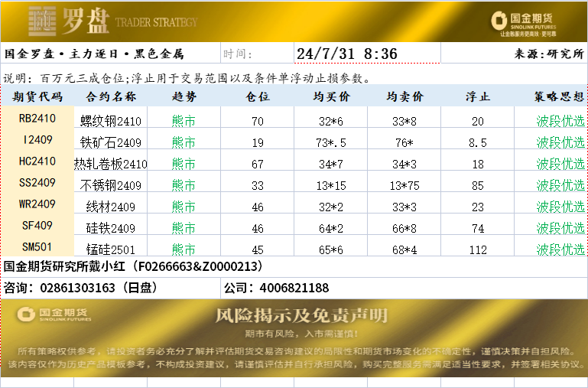Select the I2409 code cell
Viewport: 588px width, 388px height.
click(37, 140)
